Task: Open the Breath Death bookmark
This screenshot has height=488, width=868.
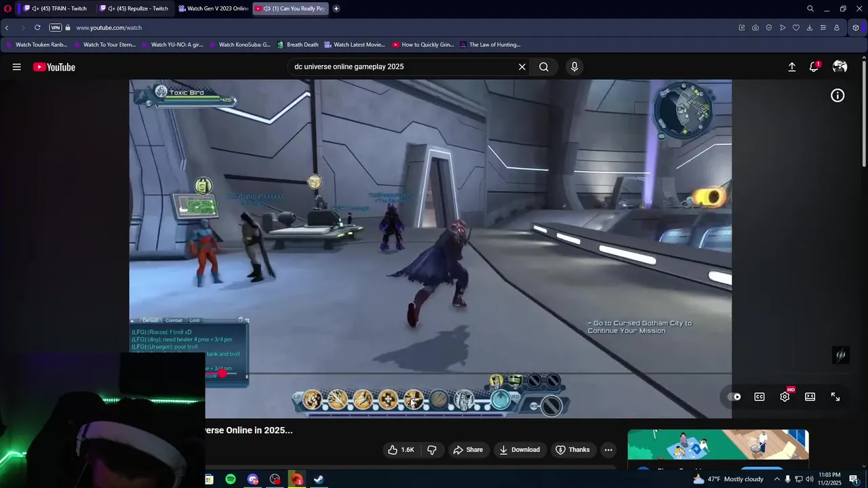Action: 298,45
